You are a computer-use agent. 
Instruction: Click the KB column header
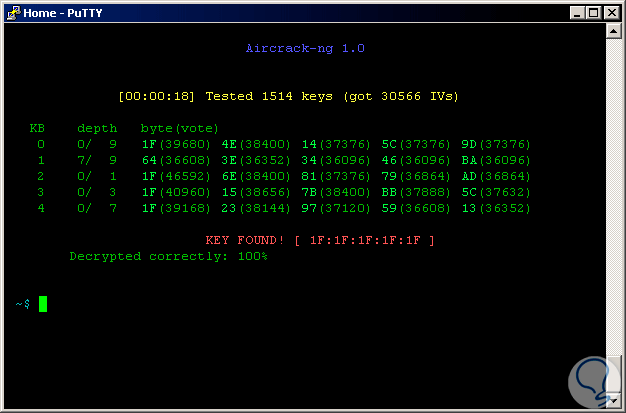click(37, 128)
